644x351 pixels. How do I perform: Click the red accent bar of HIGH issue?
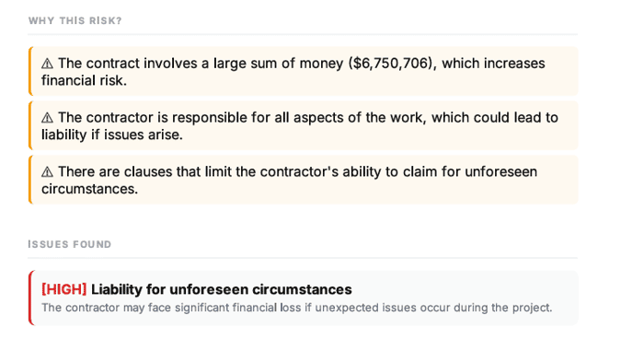click(29, 298)
